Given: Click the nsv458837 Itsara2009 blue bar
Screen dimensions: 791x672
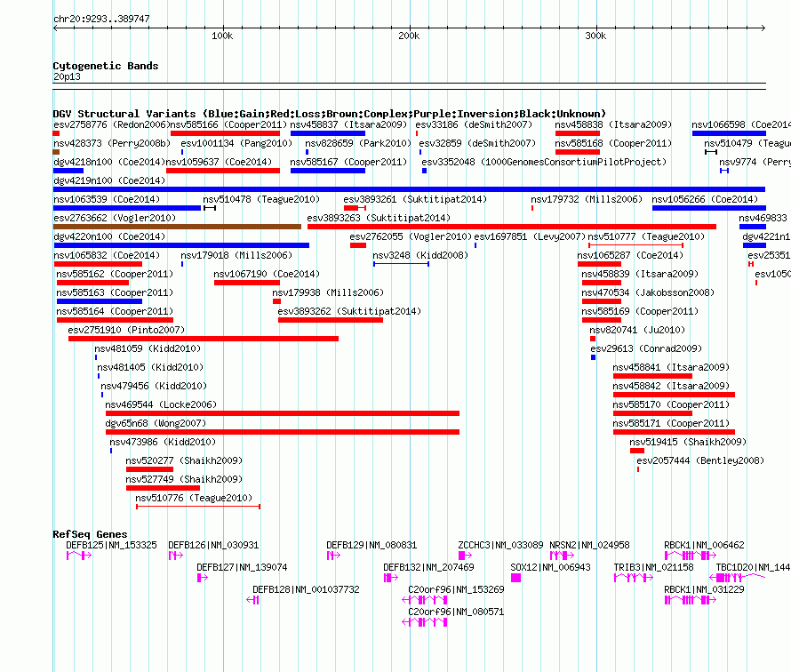Looking at the screenshot, I should pyautogui.click(x=328, y=133).
